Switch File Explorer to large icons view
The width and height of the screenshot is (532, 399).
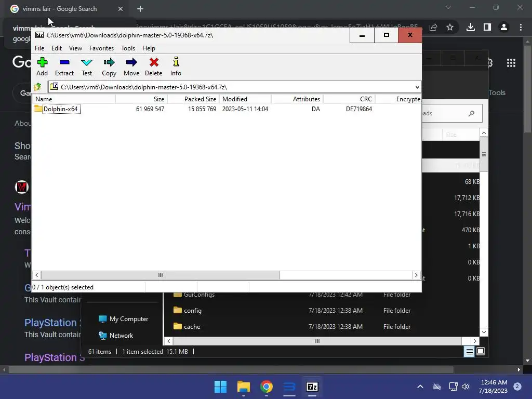point(481,352)
